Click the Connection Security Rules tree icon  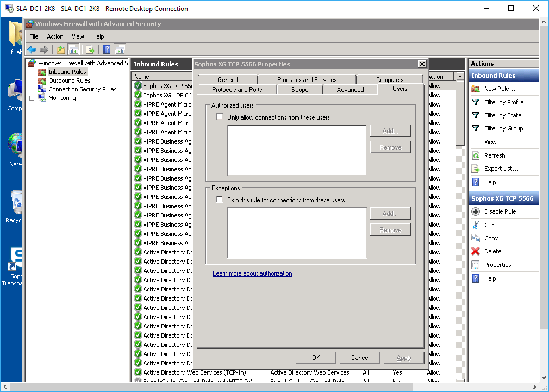[x=42, y=89]
